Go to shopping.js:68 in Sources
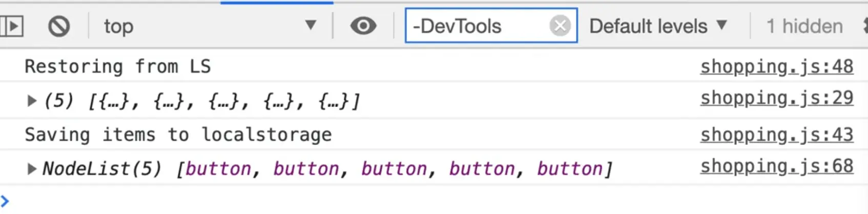The height and width of the screenshot is (214, 868). (776, 166)
